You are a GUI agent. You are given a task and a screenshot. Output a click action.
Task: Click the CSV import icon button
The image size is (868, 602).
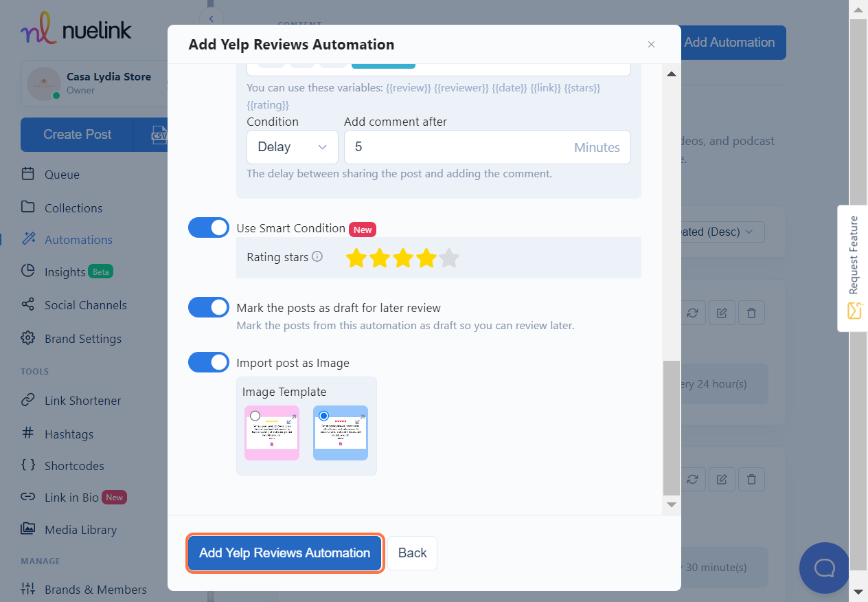pos(159,135)
